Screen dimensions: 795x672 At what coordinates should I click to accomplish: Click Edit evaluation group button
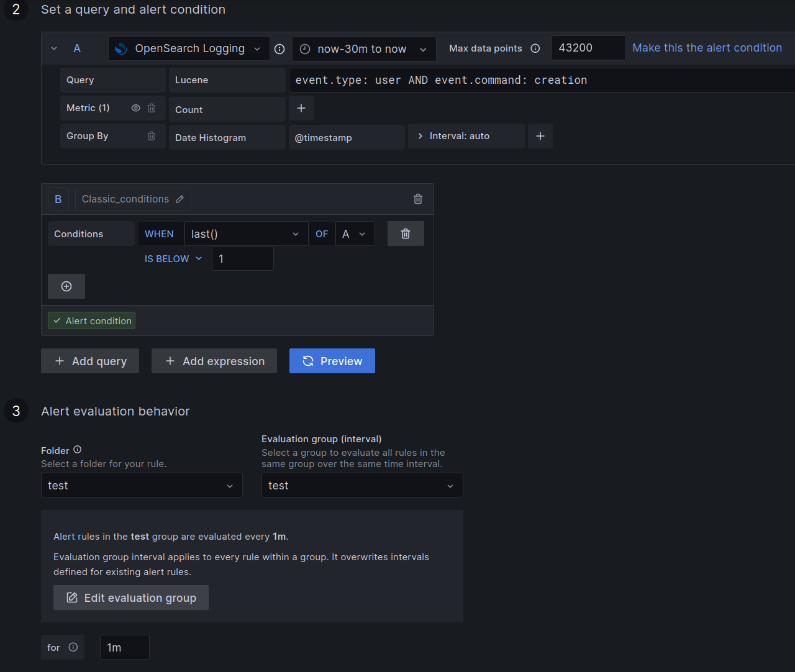(131, 597)
